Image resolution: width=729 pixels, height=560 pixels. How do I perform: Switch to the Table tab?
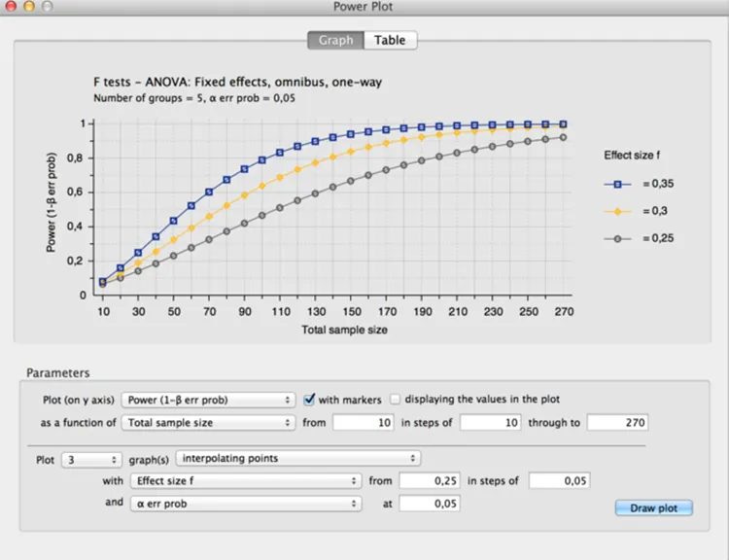coord(390,40)
